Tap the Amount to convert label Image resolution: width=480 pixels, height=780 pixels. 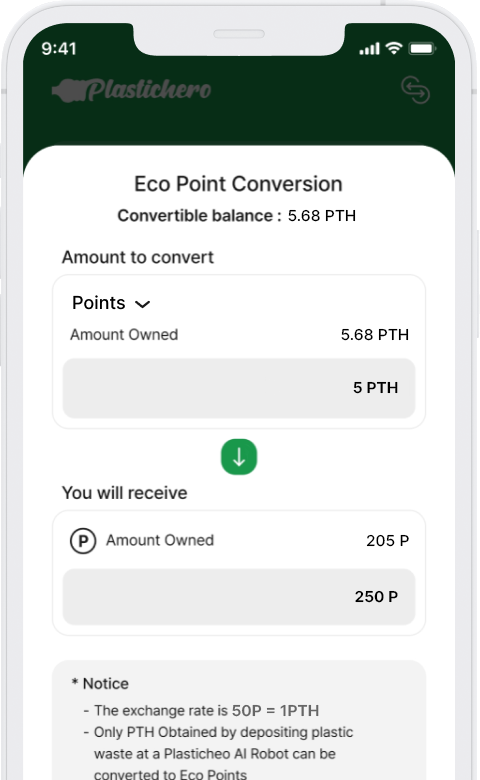point(138,257)
